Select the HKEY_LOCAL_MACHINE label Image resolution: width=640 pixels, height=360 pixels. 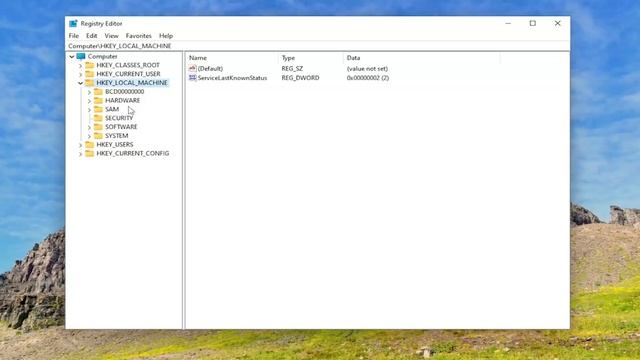coord(132,83)
